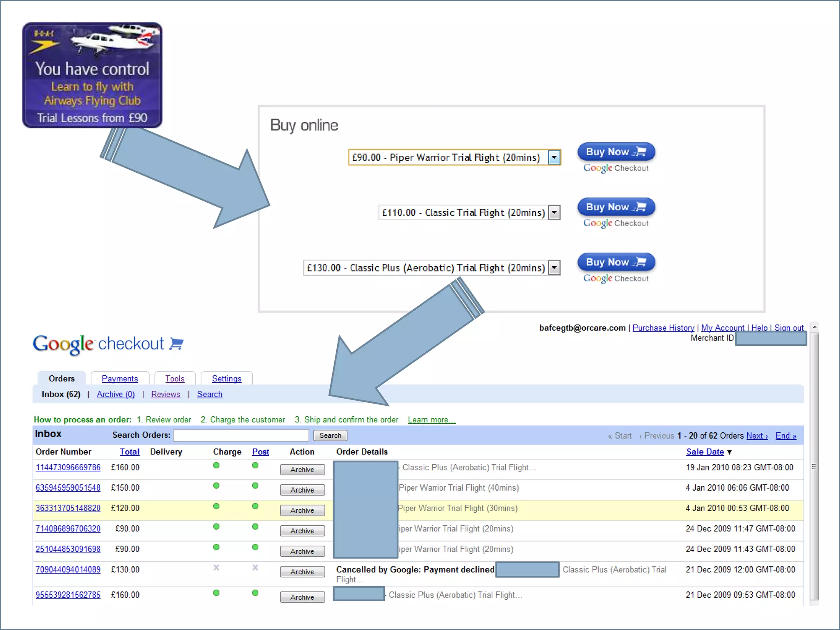Screen dimensions: 840x630
Task: Click the scrollbar up arrow
Action: click(815, 327)
